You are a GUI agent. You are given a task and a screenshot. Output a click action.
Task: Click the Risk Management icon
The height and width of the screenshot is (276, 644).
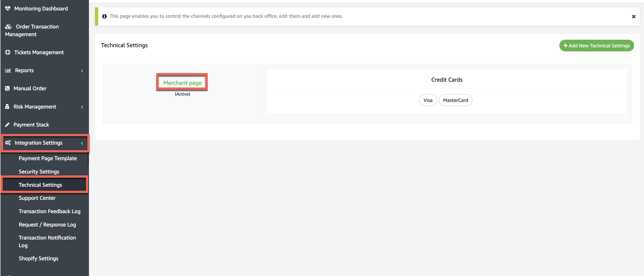[7, 107]
